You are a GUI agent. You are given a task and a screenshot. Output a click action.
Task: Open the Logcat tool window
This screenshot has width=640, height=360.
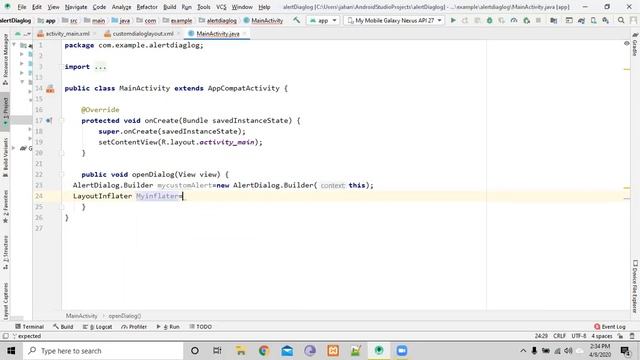point(97,327)
